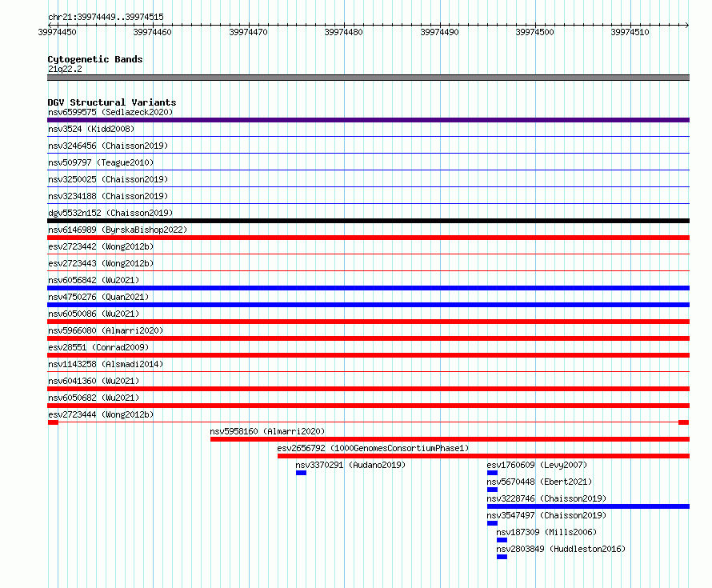Click nsv6041360 (Wu2021) label

[x=94, y=381]
